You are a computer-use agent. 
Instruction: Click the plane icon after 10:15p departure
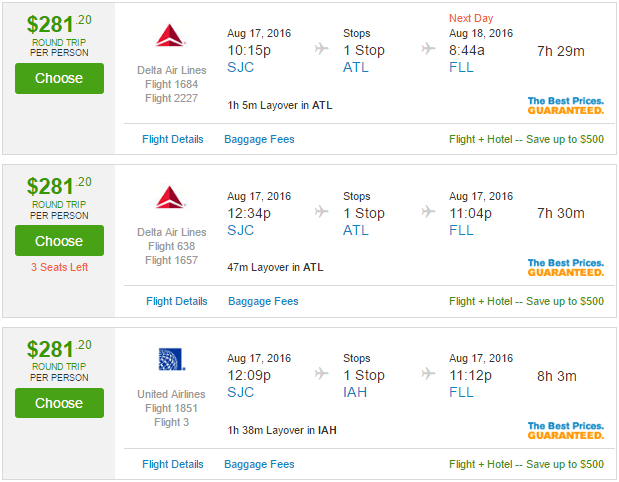[x=322, y=49]
